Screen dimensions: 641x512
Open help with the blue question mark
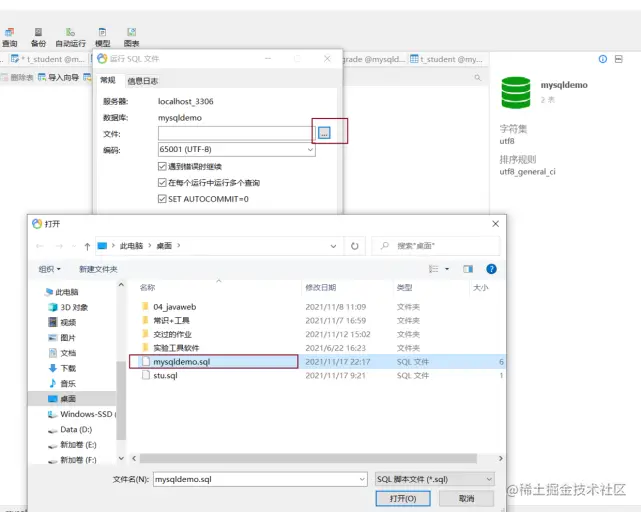click(x=491, y=269)
